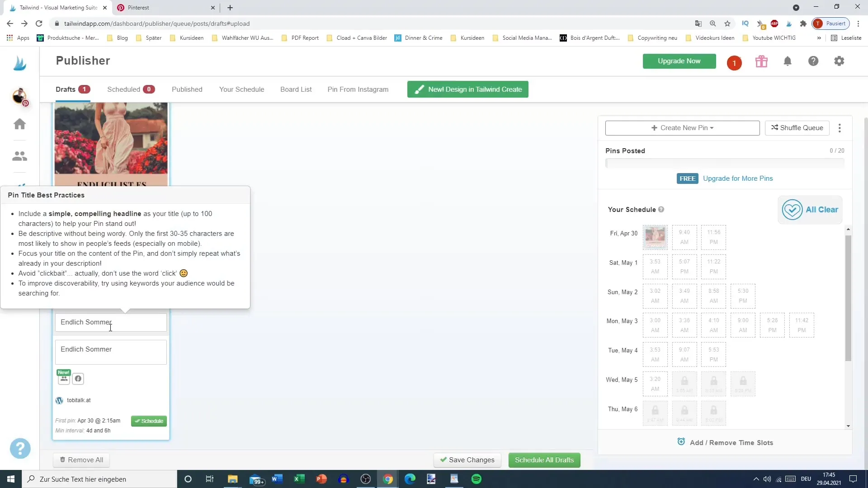Open the three-dot queue options menu
This screenshot has width=868, height=488.
[840, 128]
